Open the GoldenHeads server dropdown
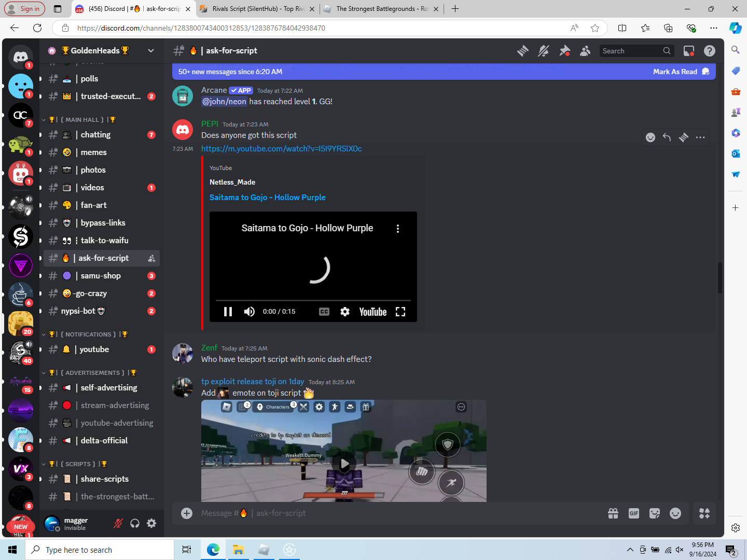Screen dimensions: 747x560 tap(151, 50)
